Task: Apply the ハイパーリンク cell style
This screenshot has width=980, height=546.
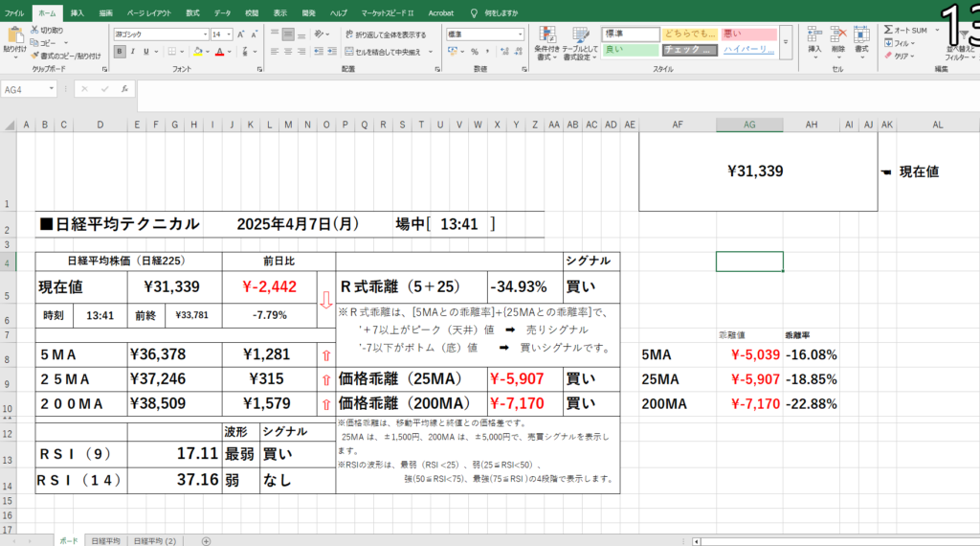Action: [x=750, y=50]
